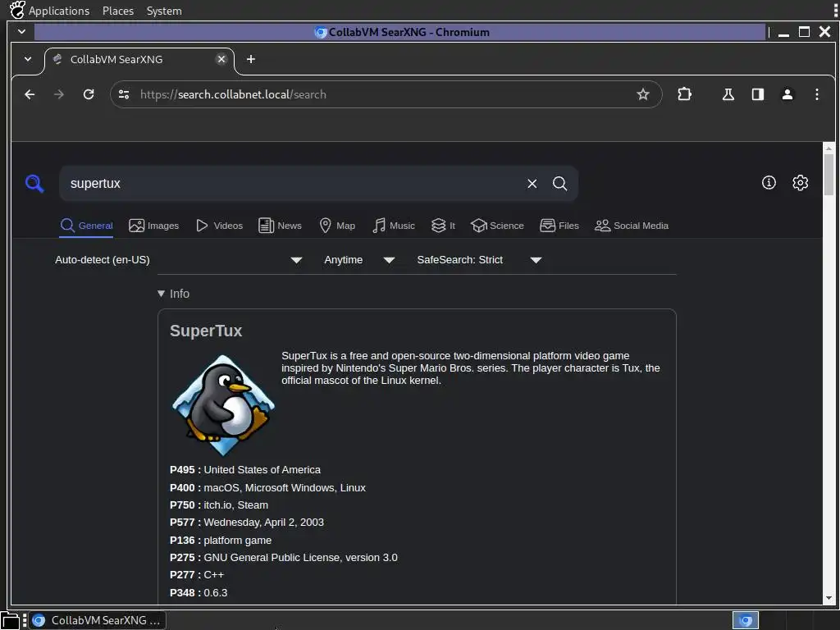Open the Applications menu

coord(59,11)
